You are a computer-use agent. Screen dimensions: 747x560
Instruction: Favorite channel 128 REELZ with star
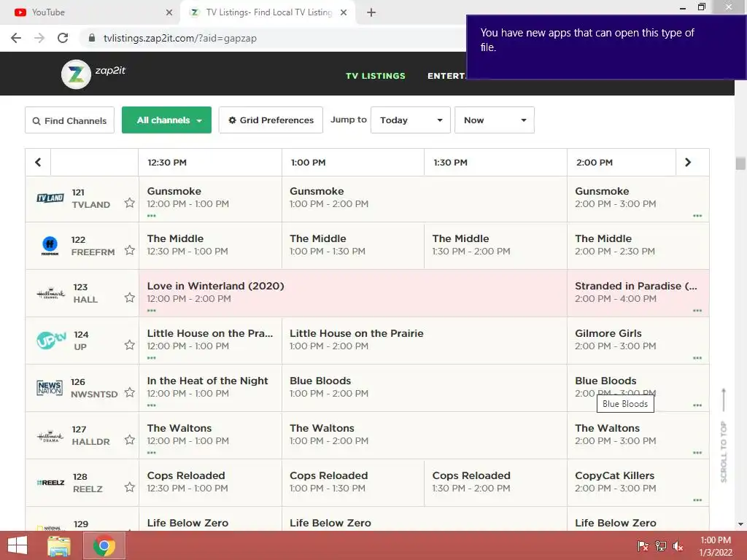pos(130,487)
